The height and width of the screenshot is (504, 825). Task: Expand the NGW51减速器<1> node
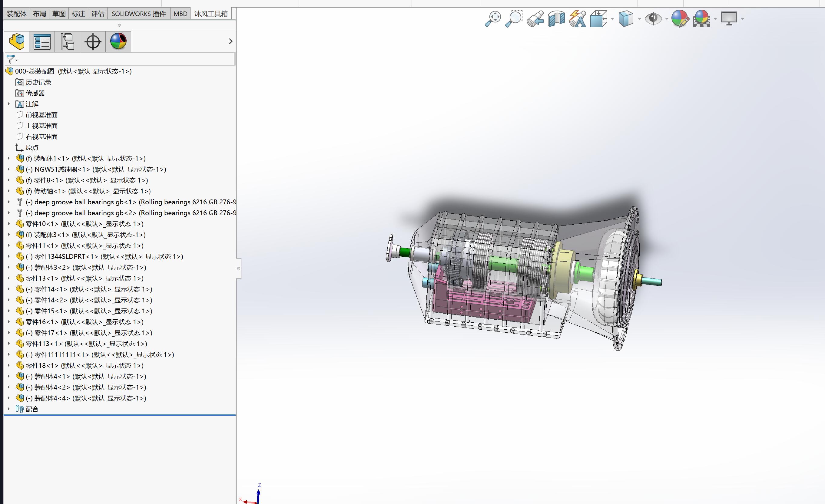(9, 169)
